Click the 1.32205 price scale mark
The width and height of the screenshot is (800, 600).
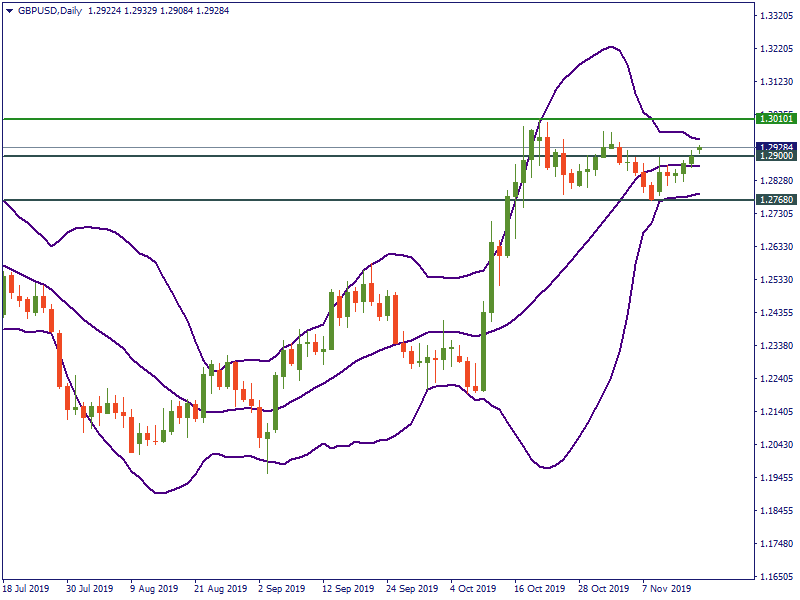point(776,49)
